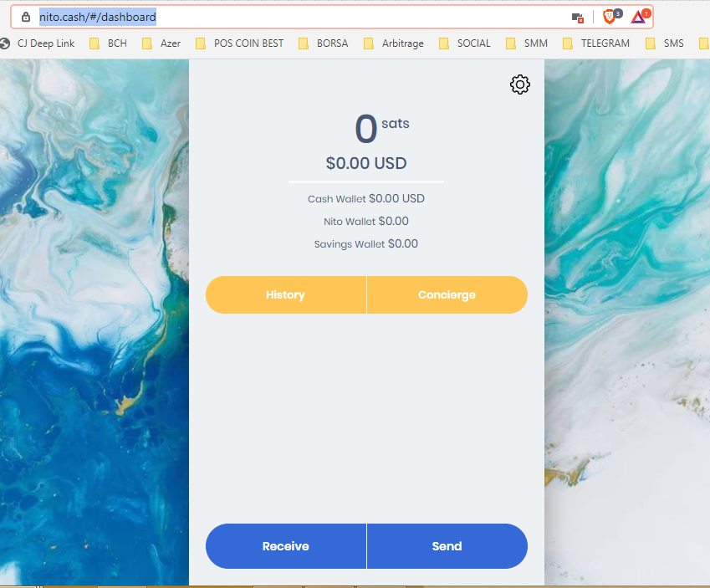Select the Savings Wallet $0.00 row
710x588 pixels.
coord(366,244)
